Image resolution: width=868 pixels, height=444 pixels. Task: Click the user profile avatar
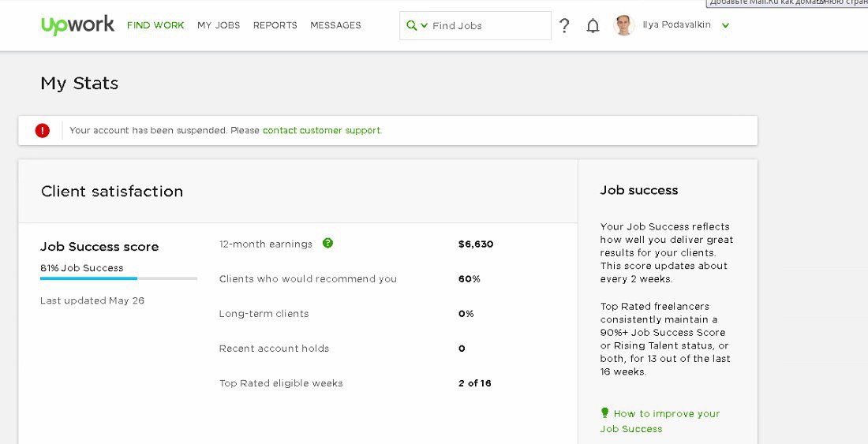tap(624, 25)
